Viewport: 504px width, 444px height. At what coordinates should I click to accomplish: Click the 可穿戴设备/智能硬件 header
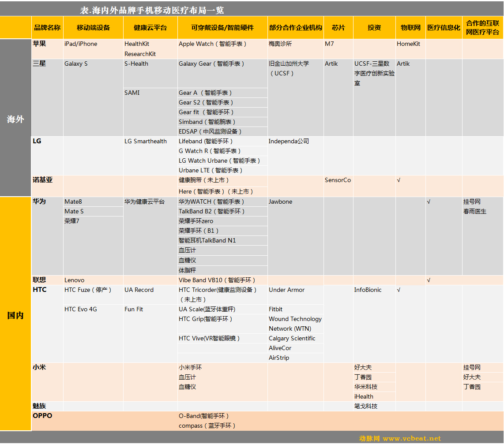222,28
